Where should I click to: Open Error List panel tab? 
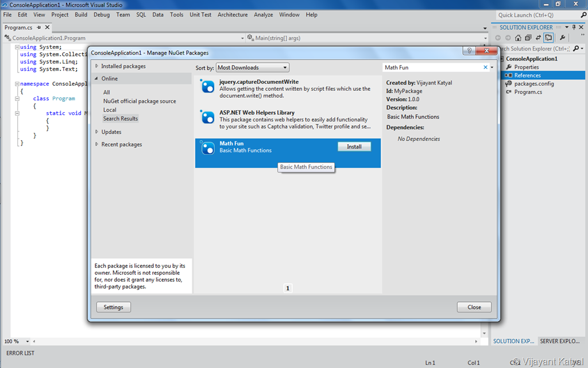coord(20,353)
